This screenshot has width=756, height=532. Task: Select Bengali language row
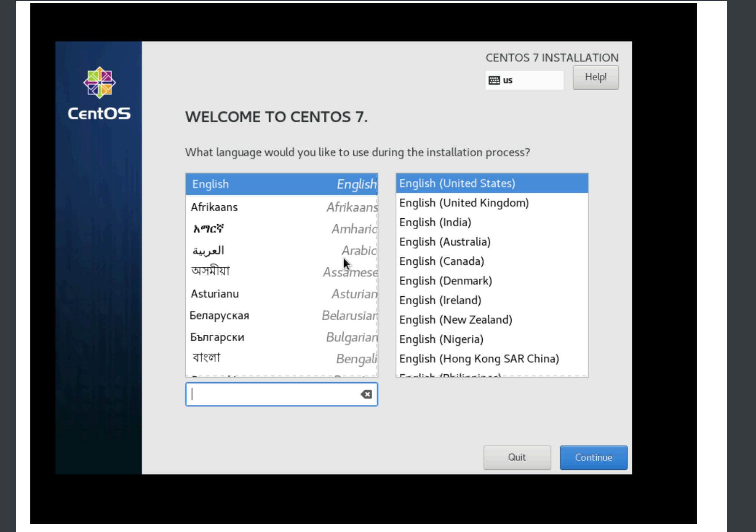(281, 358)
